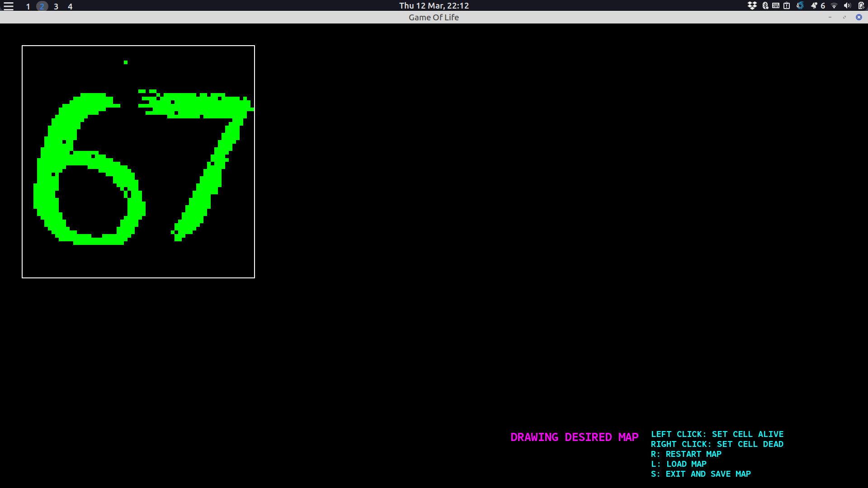Click the 'L: LOAD MAP' hint
Image resolution: width=868 pixels, height=488 pixels.
(679, 464)
